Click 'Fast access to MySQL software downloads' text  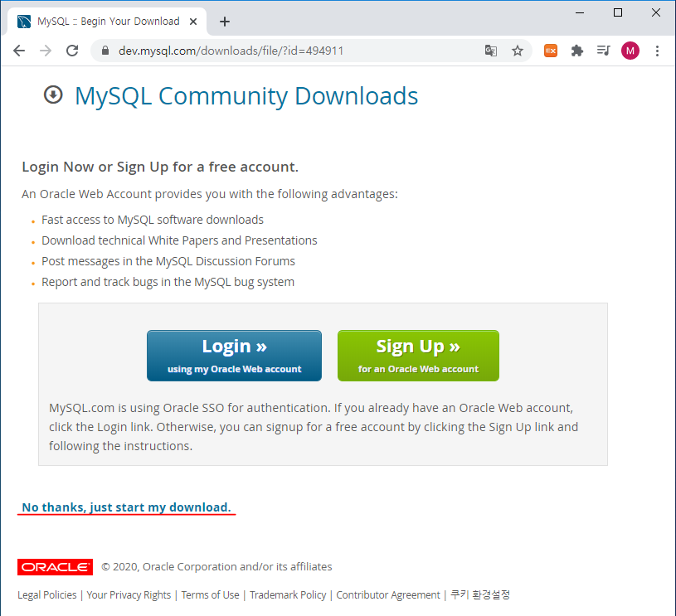click(152, 220)
